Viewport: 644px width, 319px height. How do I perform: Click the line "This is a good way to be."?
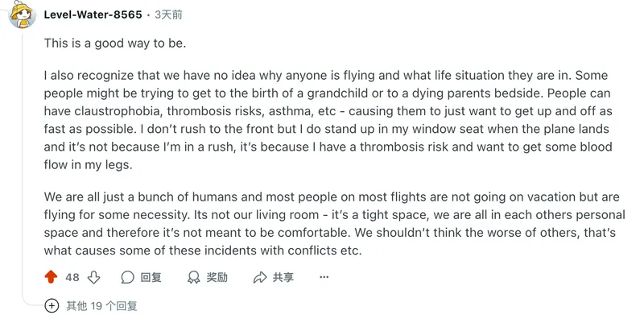[115, 43]
